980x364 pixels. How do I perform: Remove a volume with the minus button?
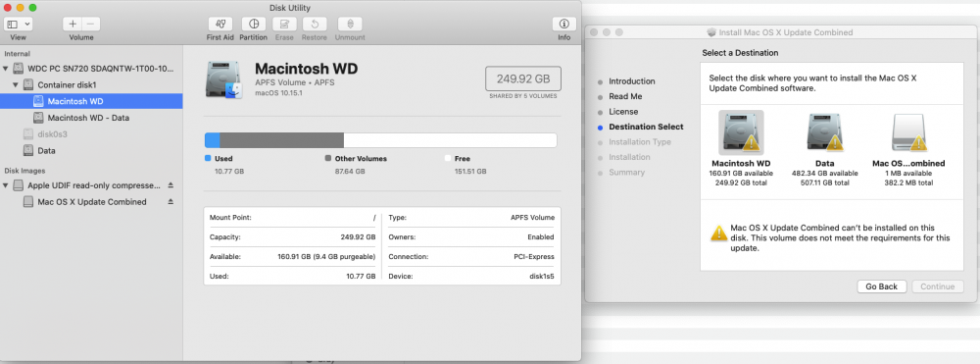point(90,25)
